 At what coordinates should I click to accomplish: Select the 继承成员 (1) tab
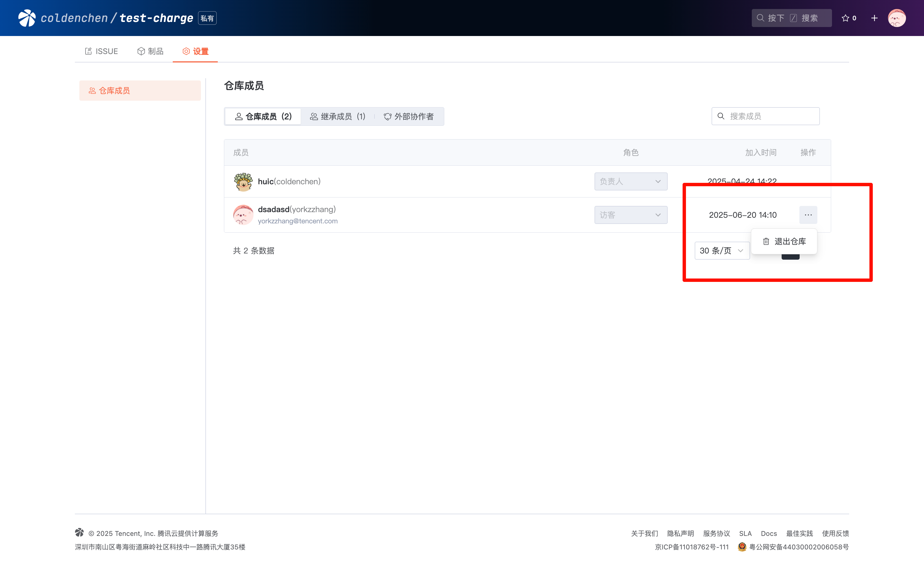pos(338,116)
